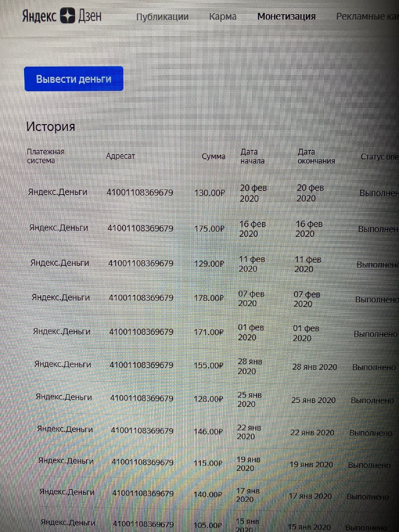The image size is (399, 532).
Task: Click end date 20 фев 2020
Action: coord(310,193)
